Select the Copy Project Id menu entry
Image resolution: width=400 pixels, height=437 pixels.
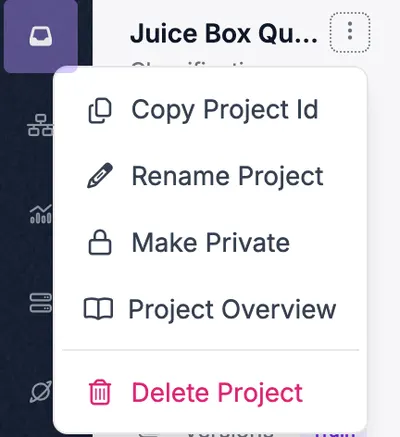point(210,110)
